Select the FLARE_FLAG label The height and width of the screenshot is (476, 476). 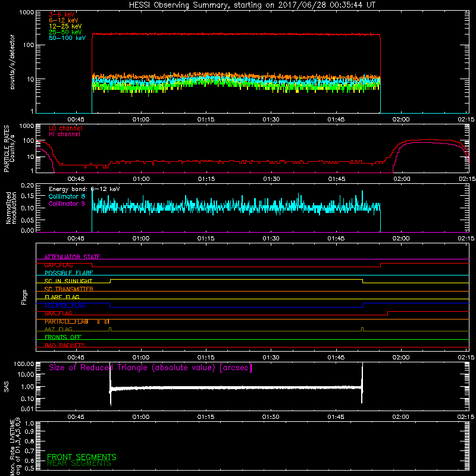coord(62,297)
